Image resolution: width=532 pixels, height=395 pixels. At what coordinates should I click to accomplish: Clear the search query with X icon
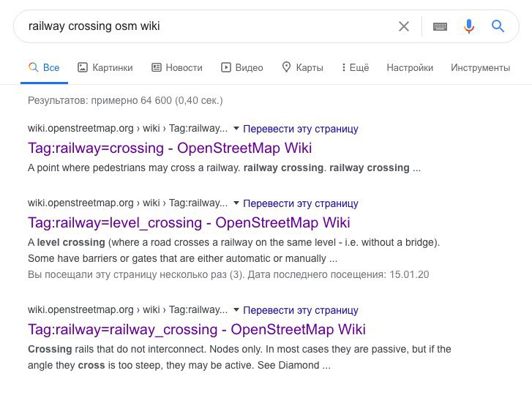404,26
